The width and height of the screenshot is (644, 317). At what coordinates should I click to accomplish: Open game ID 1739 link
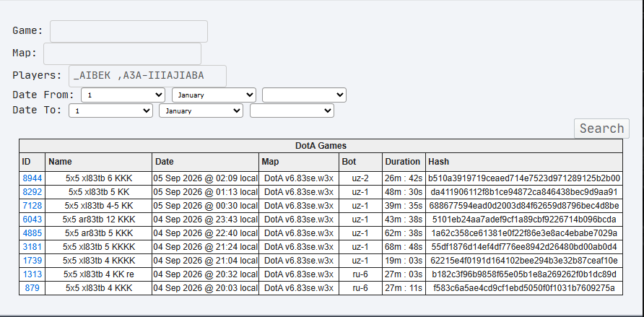pyautogui.click(x=32, y=261)
